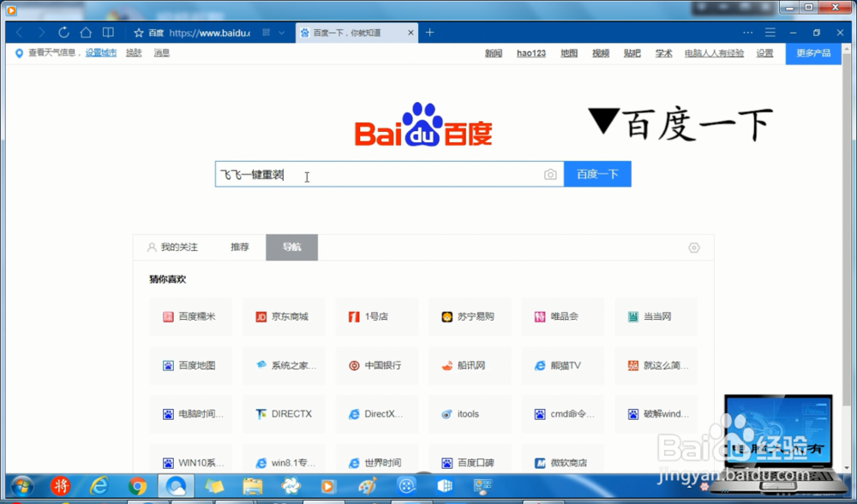Reload the page with refresh icon
The height and width of the screenshot is (504, 857).
63,33
